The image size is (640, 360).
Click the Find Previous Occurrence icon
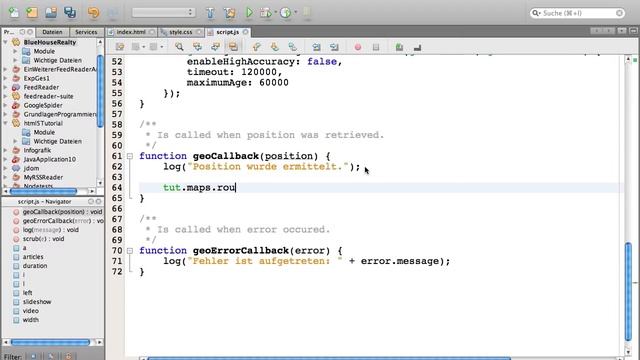[197, 47]
